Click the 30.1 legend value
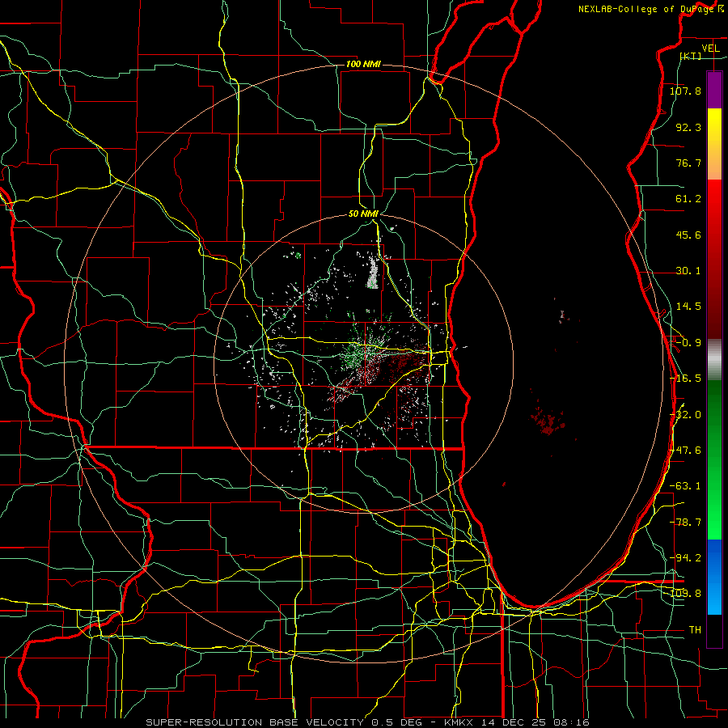This screenshot has width=728, height=728. (x=688, y=271)
